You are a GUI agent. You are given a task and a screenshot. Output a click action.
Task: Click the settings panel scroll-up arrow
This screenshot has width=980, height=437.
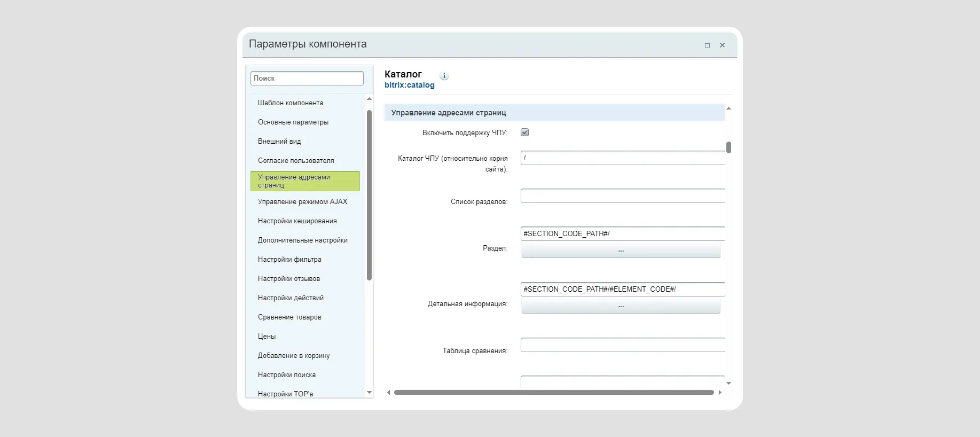click(728, 108)
